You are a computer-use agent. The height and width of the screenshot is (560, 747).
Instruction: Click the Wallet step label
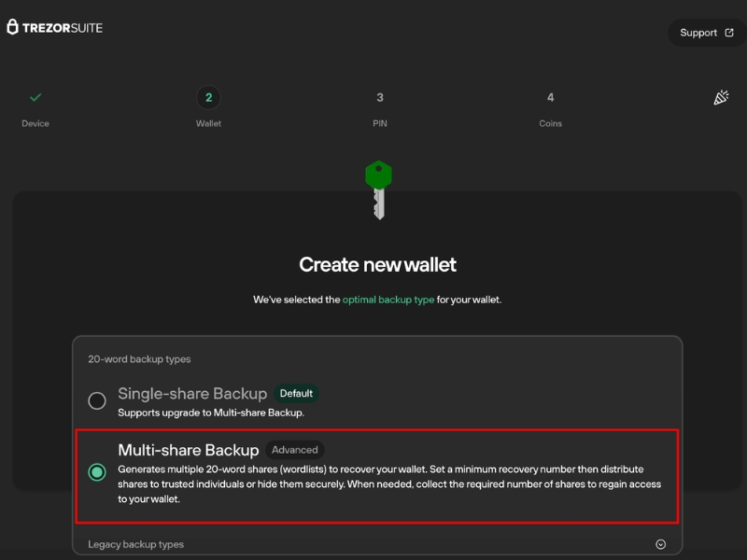pos(208,123)
